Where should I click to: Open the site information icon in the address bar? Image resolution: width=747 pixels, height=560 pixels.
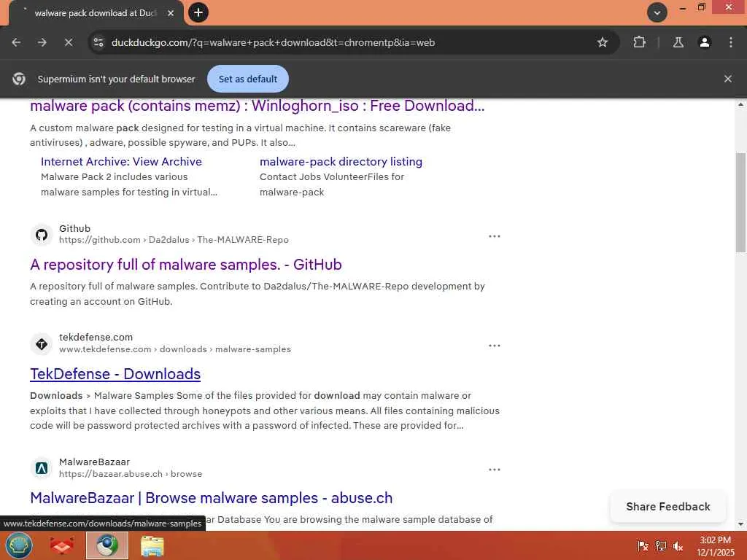[98, 42]
